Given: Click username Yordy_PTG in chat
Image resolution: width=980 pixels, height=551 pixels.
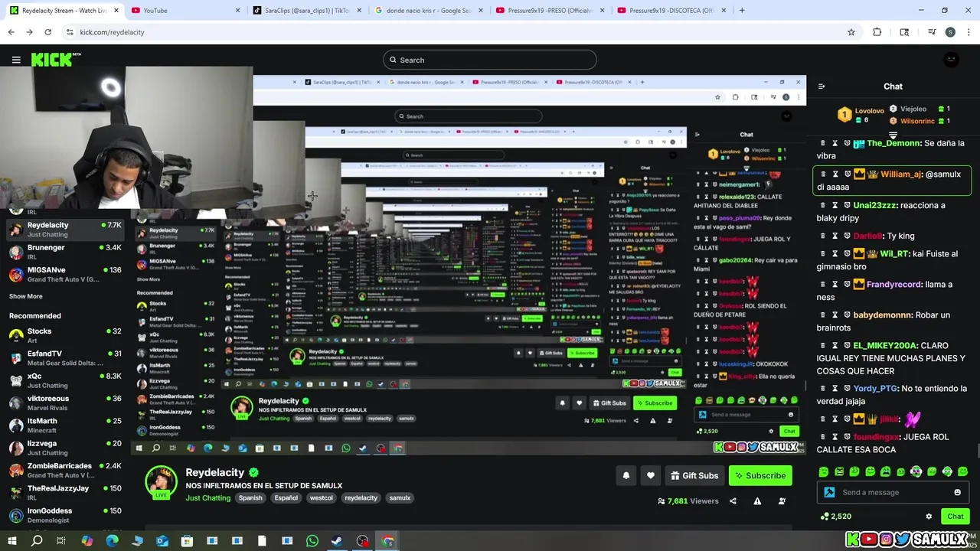Looking at the screenshot, I should 875,389.
